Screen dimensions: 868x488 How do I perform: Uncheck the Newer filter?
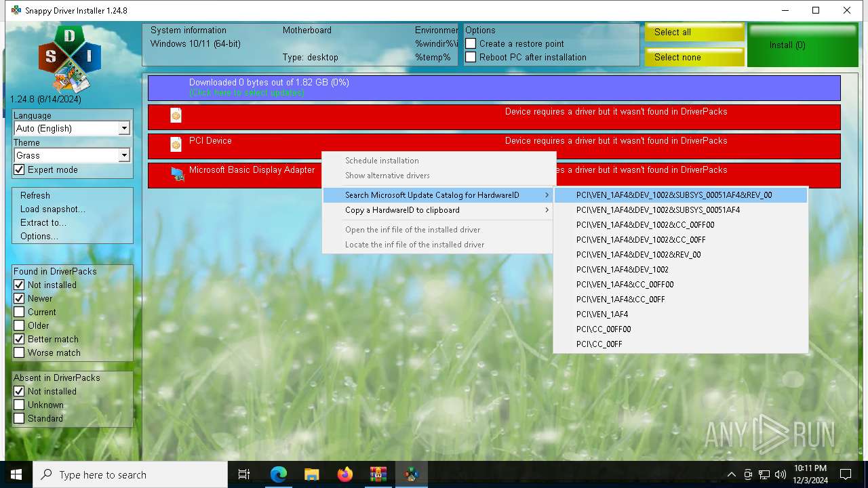coord(19,298)
